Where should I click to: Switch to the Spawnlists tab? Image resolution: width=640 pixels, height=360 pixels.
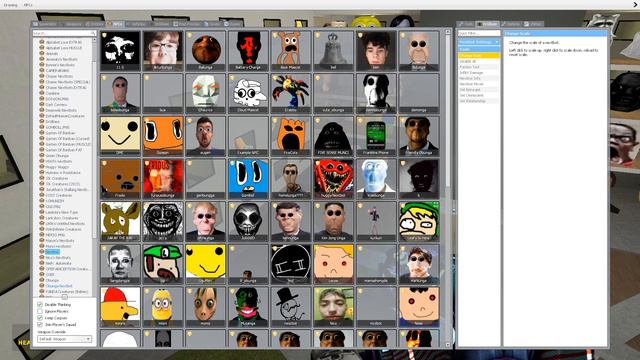pyautogui.click(x=45, y=24)
